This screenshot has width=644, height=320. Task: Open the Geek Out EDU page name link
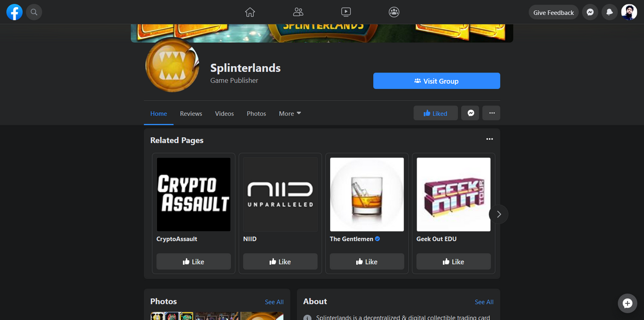tap(437, 239)
